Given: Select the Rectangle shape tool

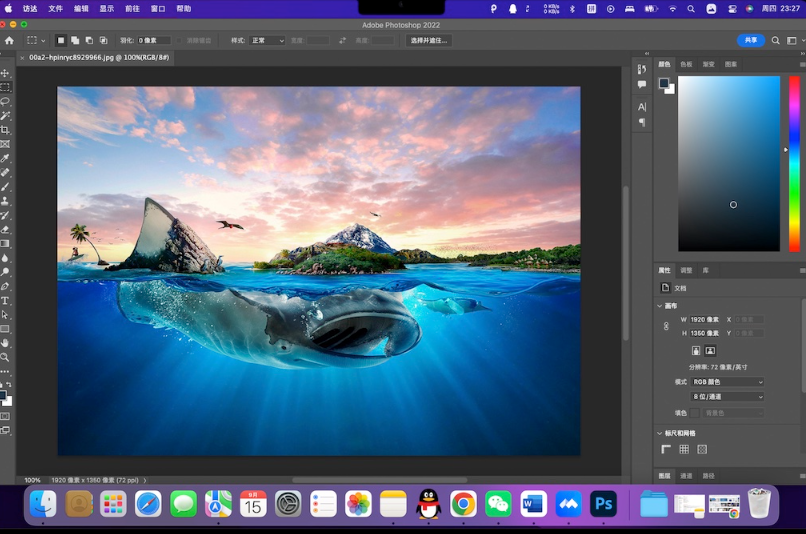Looking at the screenshot, I should [x=5, y=329].
